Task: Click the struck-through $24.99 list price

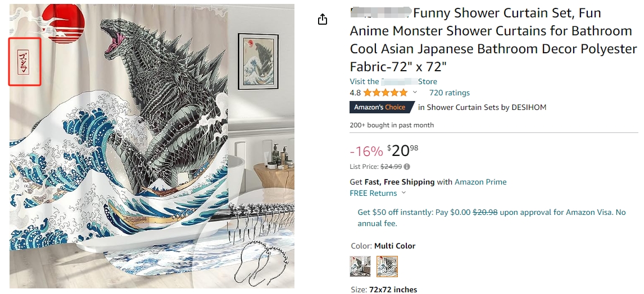Action: [391, 167]
